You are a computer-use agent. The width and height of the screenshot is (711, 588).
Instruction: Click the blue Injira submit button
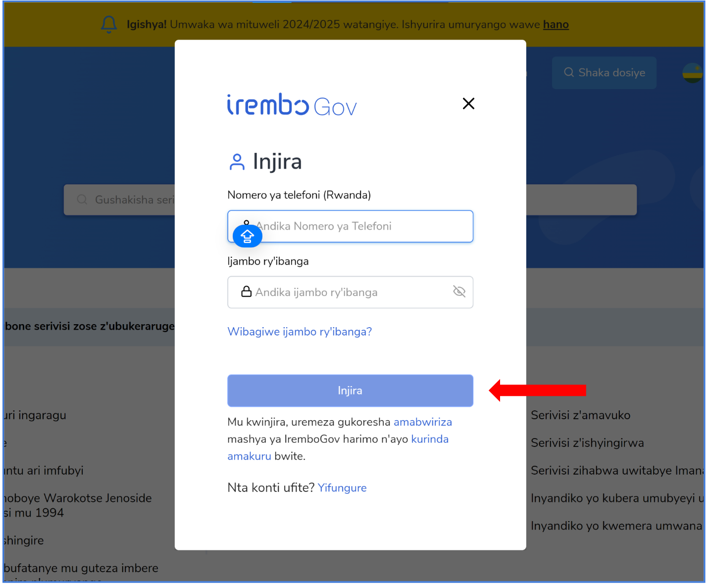tap(350, 391)
